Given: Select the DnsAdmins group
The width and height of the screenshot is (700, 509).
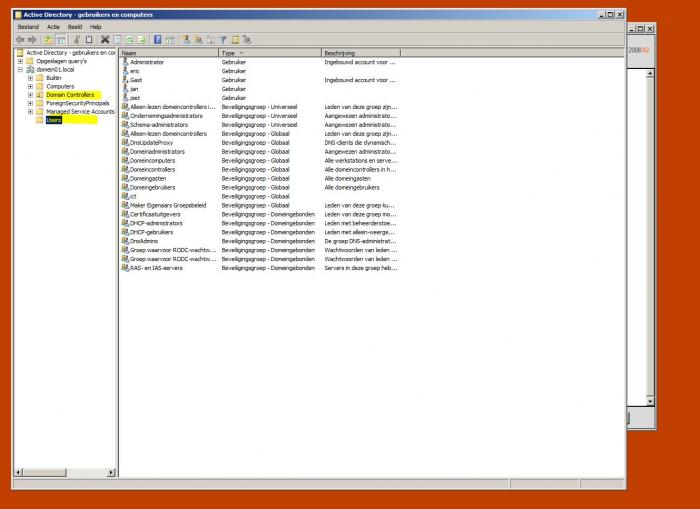Looking at the screenshot, I should pos(259,241).
